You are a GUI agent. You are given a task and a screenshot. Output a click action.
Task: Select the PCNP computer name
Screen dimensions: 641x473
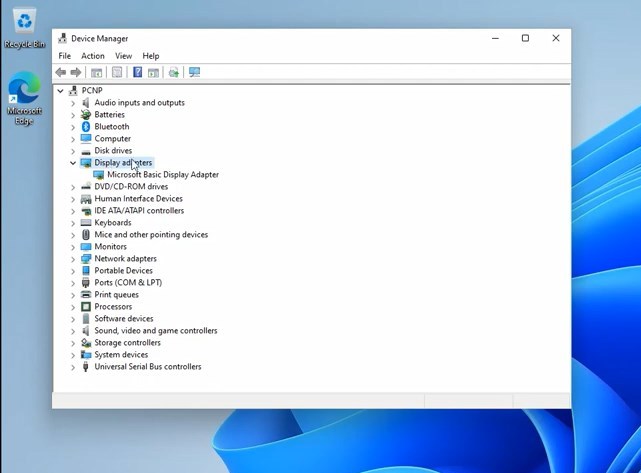[x=92, y=90]
